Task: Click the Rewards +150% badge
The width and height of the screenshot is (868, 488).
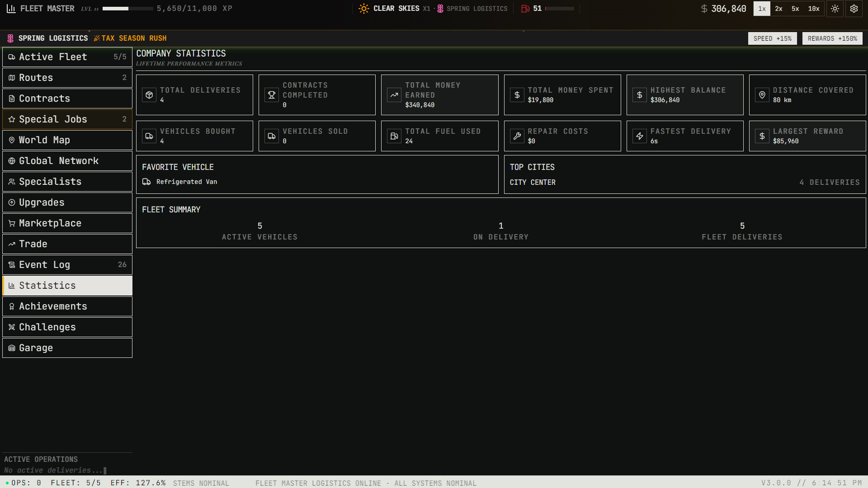Action: [x=832, y=38]
